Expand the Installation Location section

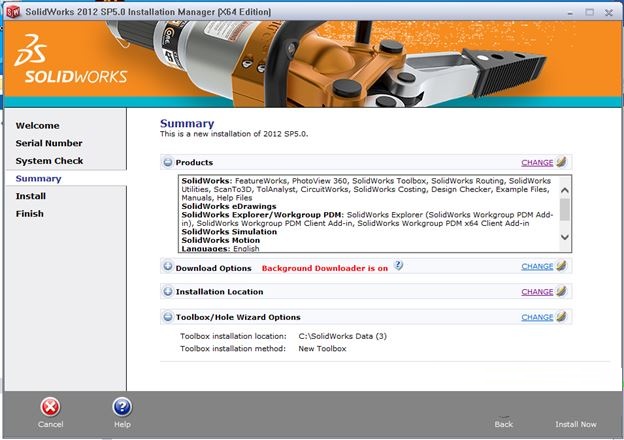click(x=168, y=292)
